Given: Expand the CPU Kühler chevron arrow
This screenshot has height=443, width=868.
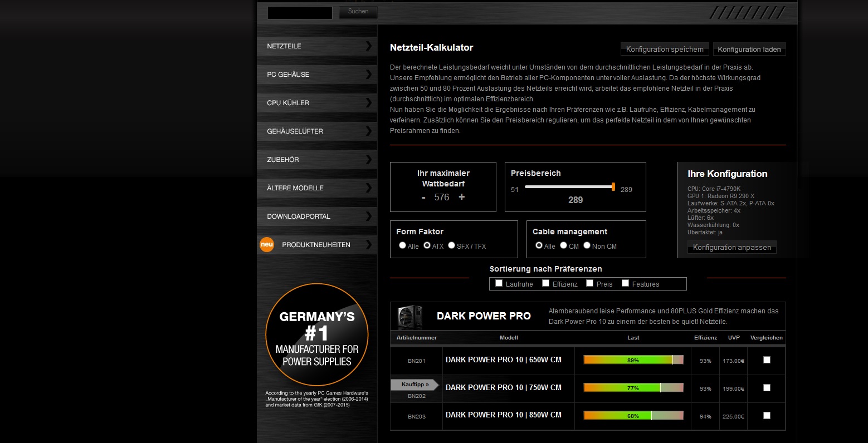Looking at the screenshot, I should click(368, 102).
